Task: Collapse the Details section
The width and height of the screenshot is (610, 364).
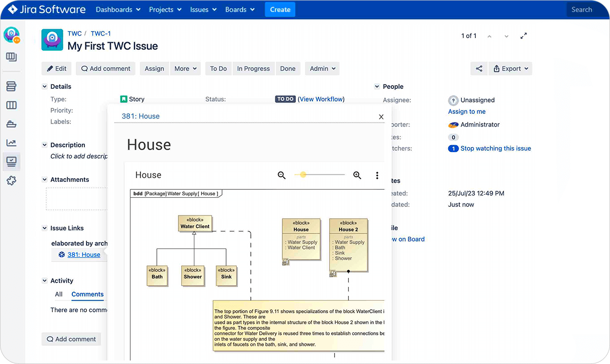Action: point(44,86)
